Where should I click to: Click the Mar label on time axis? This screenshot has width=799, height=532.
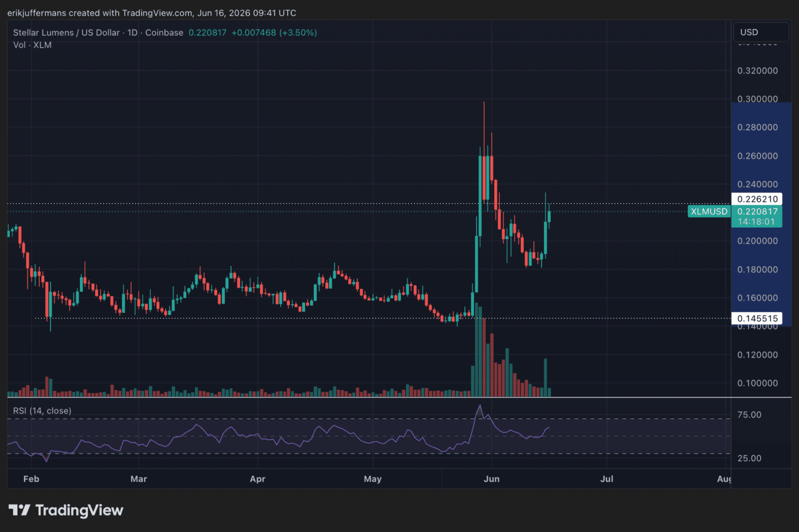coord(139,479)
